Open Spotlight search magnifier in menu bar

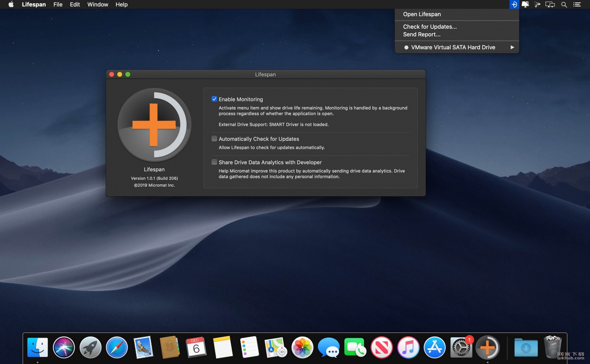click(x=564, y=4)
